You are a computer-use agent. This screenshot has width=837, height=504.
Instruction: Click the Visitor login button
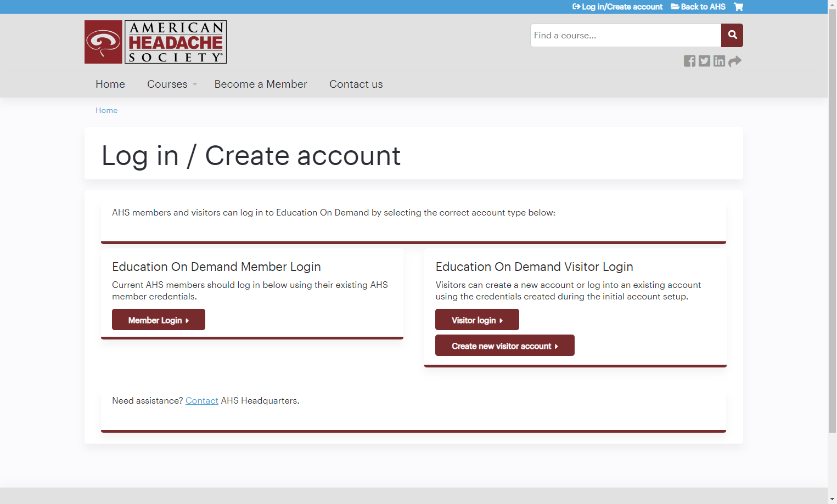coord(477,320)
